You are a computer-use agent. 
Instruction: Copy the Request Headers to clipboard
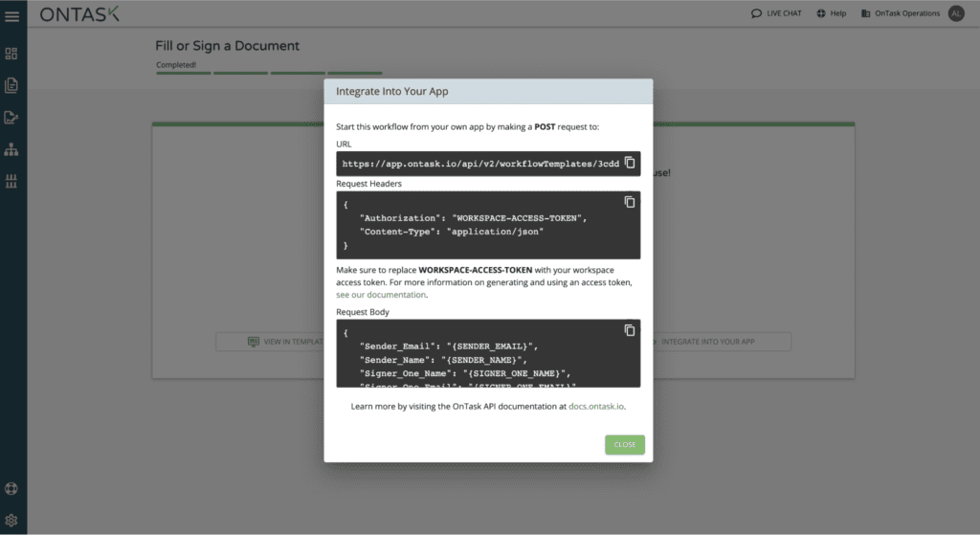click(630, 202)
